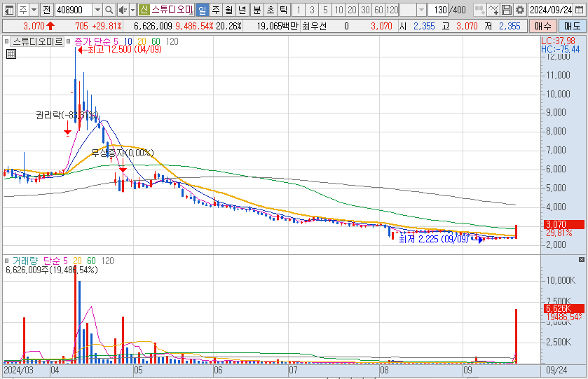
Task: Close the volume panel with X icon
Action: (582, 259)
